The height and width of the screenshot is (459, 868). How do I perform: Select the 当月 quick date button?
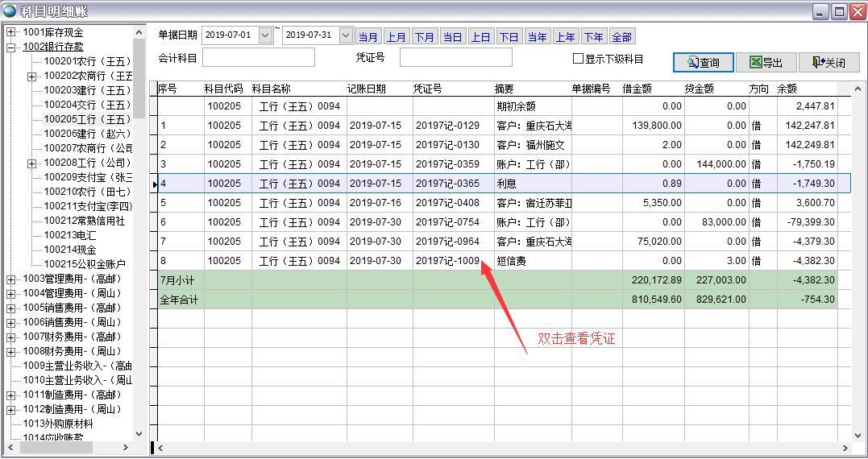[368, 37]
